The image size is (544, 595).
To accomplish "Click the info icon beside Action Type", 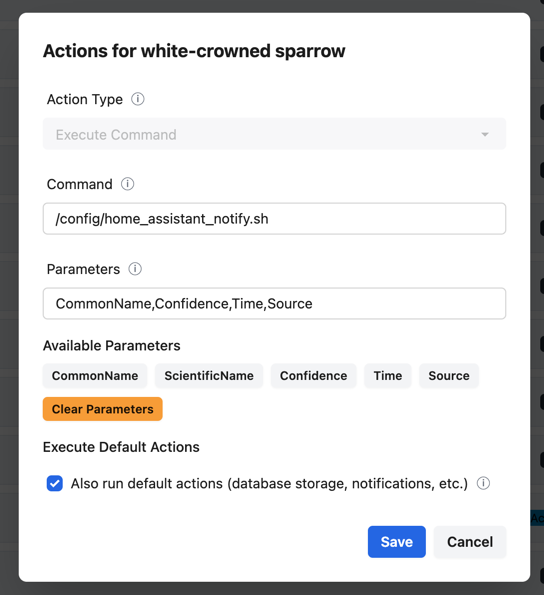I will coord(138,99).
